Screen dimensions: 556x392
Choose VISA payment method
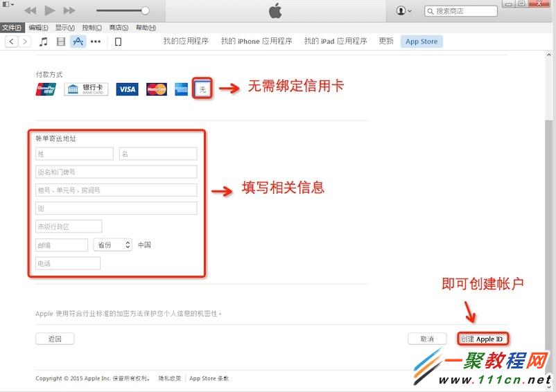(128, 89)
